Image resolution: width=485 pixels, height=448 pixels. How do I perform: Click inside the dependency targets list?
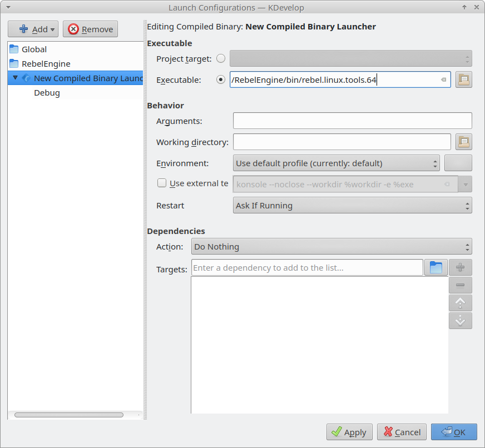pos(319,345)
